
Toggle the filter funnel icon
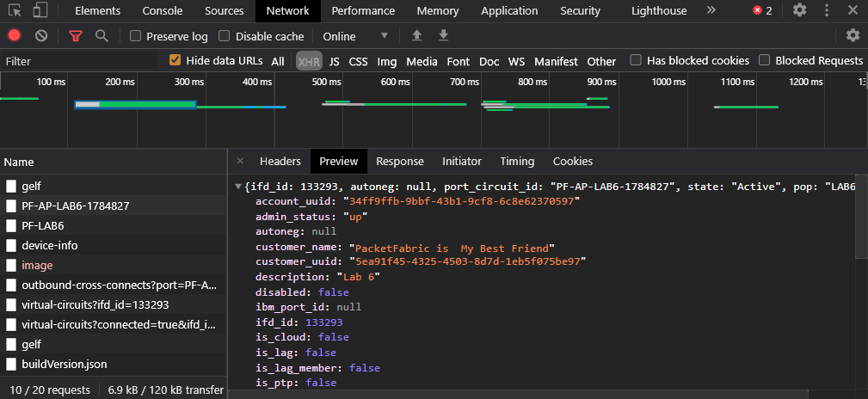pos(76,36)
